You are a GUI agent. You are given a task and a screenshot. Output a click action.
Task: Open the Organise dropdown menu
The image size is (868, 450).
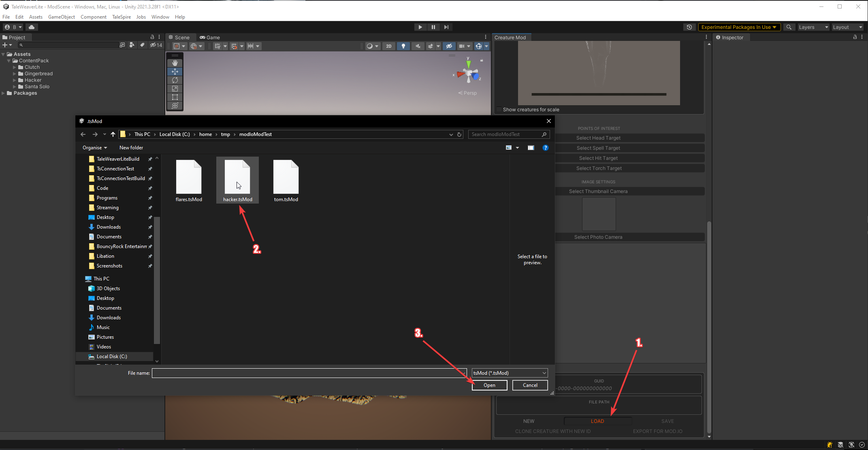click(x=95, y=148)
